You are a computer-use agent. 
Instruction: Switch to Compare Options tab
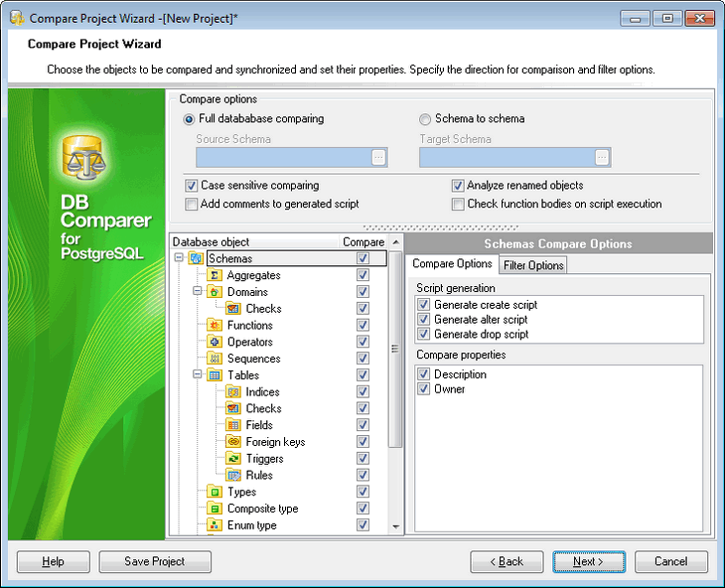452,263
